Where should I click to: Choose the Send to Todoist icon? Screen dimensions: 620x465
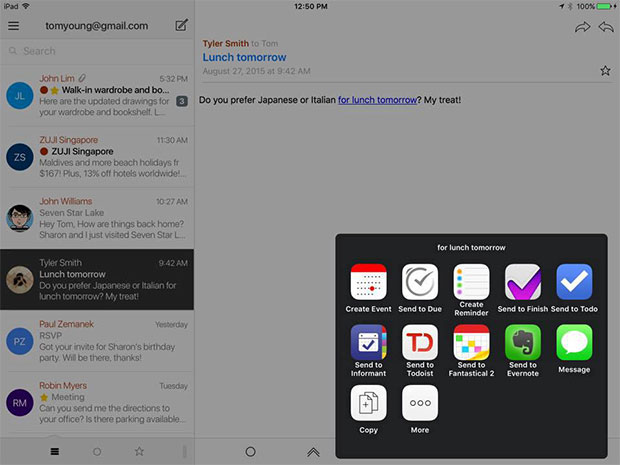420,342
